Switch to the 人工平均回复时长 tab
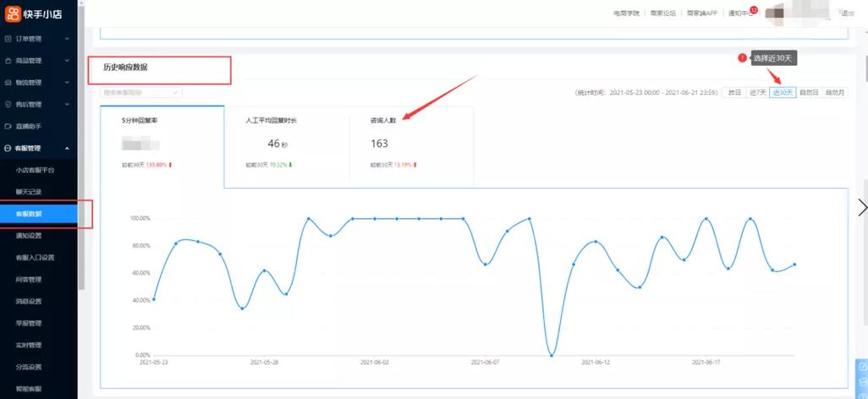 (285, 145)
